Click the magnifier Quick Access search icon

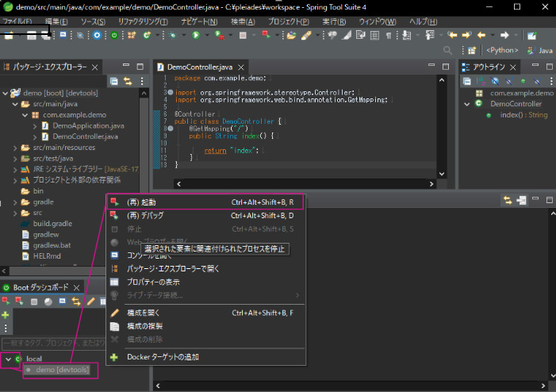[448, 50]
